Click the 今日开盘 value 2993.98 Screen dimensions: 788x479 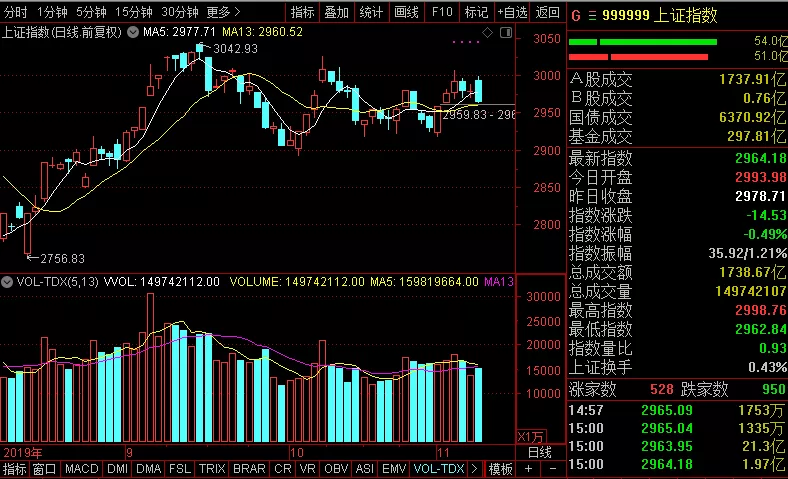pos(760,177)
